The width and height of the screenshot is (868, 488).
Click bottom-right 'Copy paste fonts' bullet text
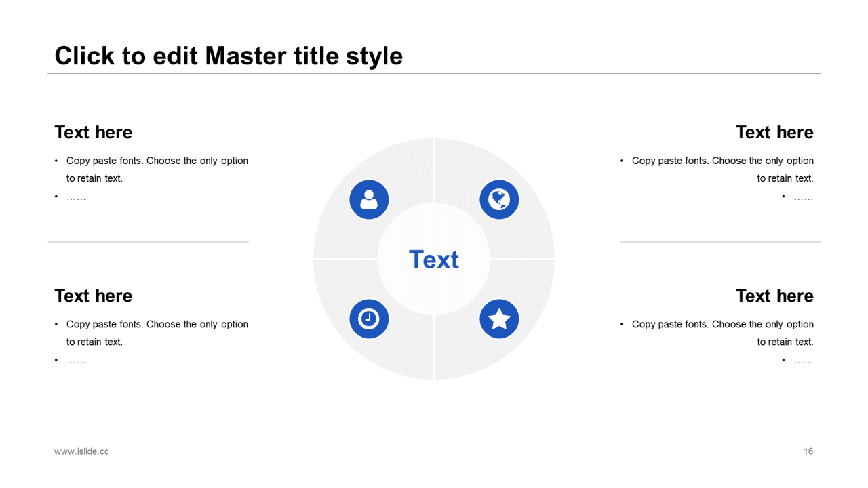tap(723, 333)
